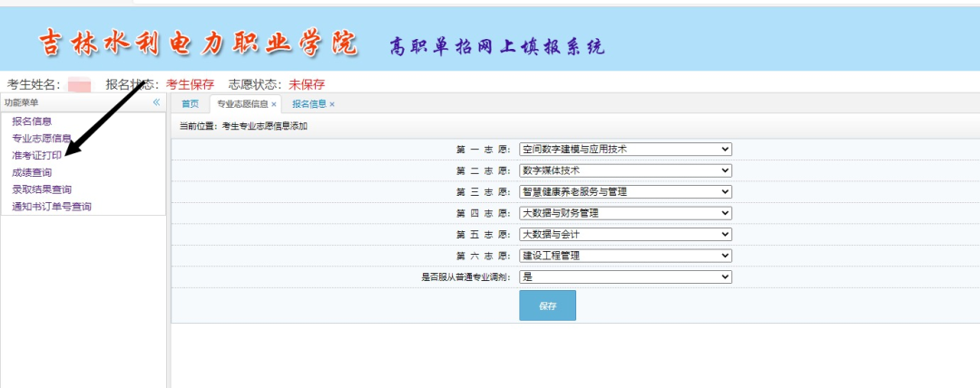
Task: Open 专业志愿信息 in the sidebar menu
Action: (x=42, y=139)
